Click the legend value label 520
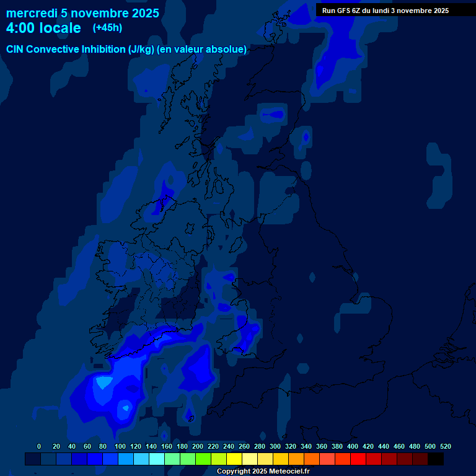Screen dimensions: 476x476 pyautogui.click(x=445, y=446)
